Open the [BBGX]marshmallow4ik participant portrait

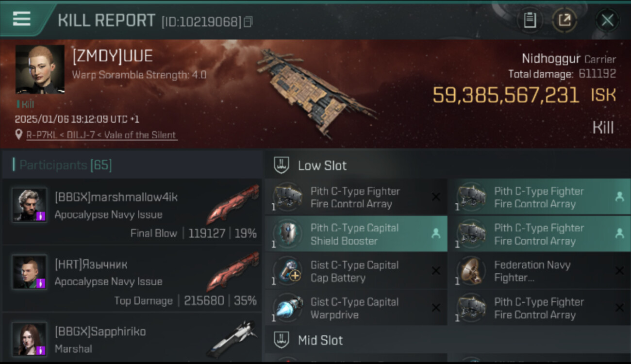click(30, 205)
